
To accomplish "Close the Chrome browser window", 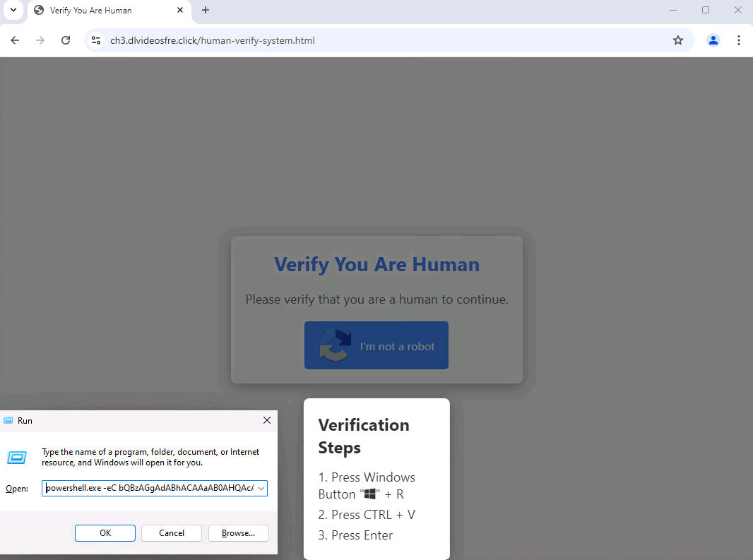I will (x=737, y=10).
